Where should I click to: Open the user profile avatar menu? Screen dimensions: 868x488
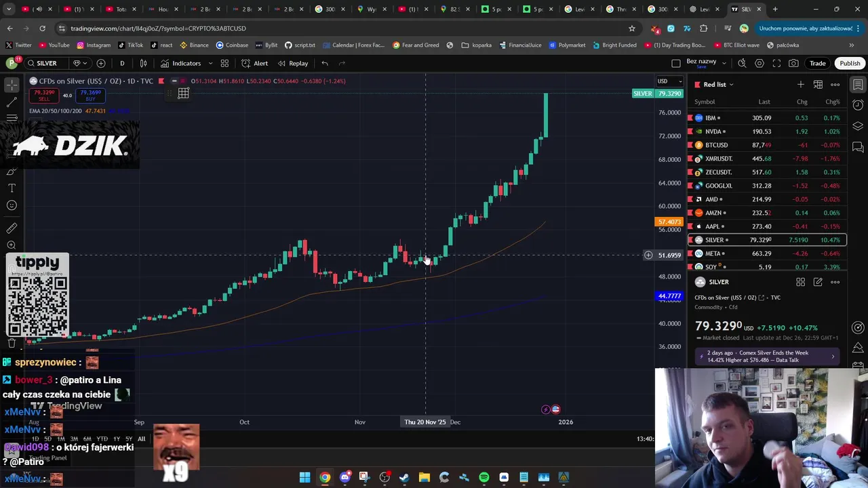(12, 63)
